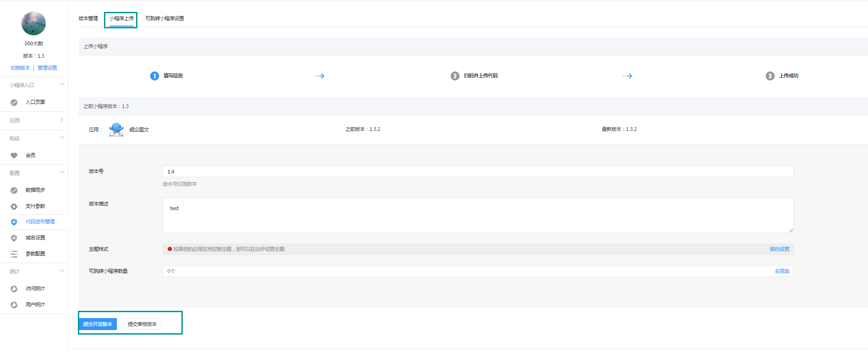
Task: Click the 支付参数 gear icon
Action: [x=14, y=206]
